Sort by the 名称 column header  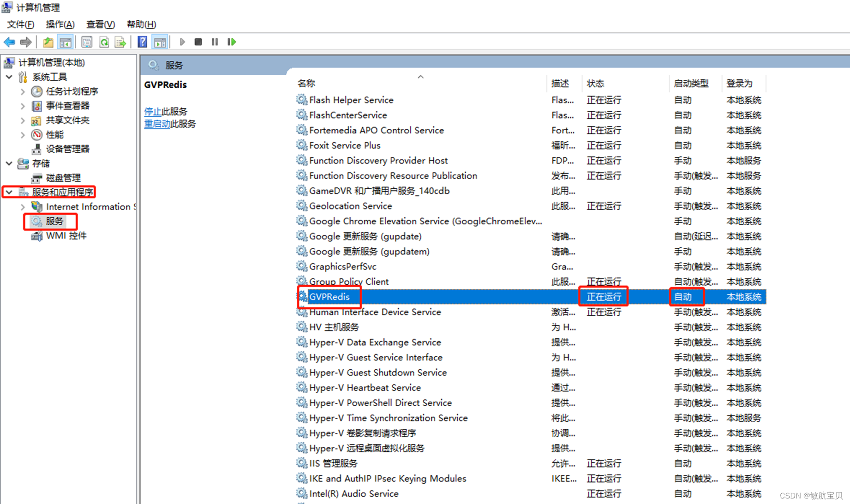pyautogui.click(x=420, y=83)
